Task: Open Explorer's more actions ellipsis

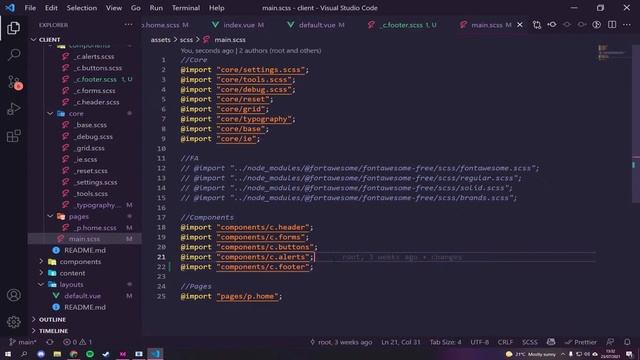Action: (129, 24)
